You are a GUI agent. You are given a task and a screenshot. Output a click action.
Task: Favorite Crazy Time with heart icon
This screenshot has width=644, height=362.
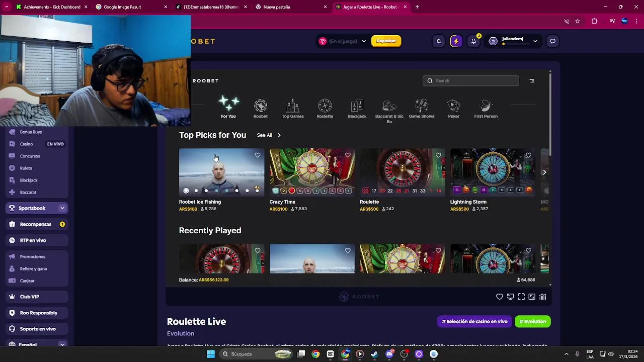tap(348, 155)
